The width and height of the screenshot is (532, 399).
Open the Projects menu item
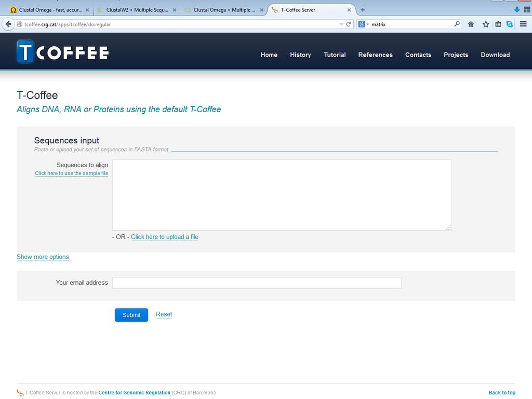(456, 55)
